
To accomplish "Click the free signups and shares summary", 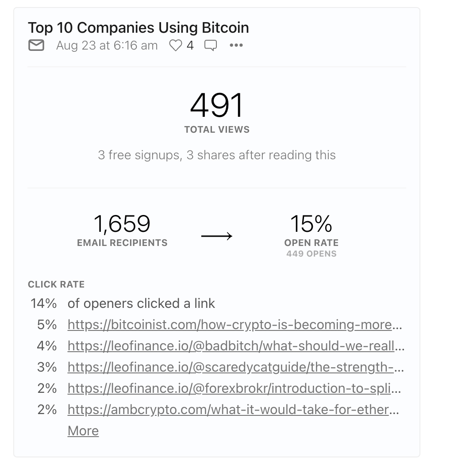I will (x=217, y=155).
